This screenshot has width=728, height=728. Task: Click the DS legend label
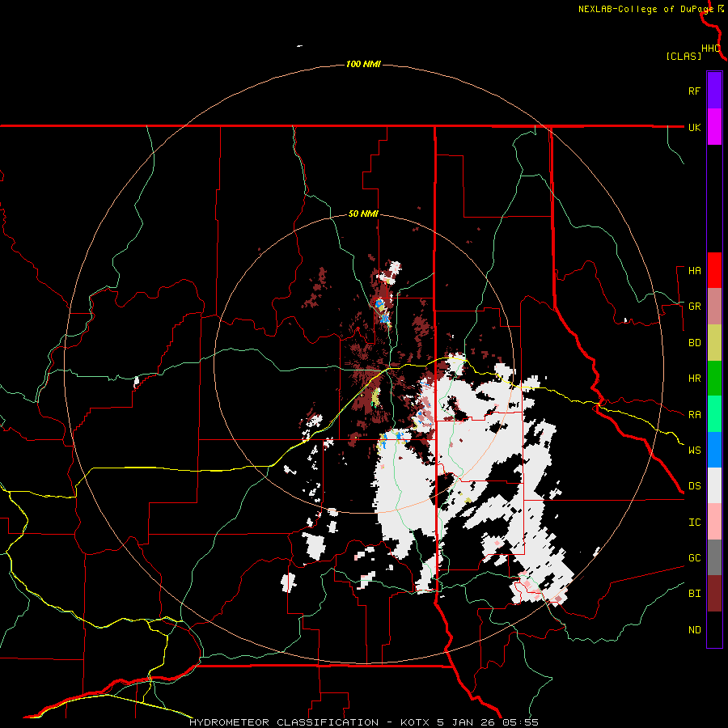tap(694, 486)
